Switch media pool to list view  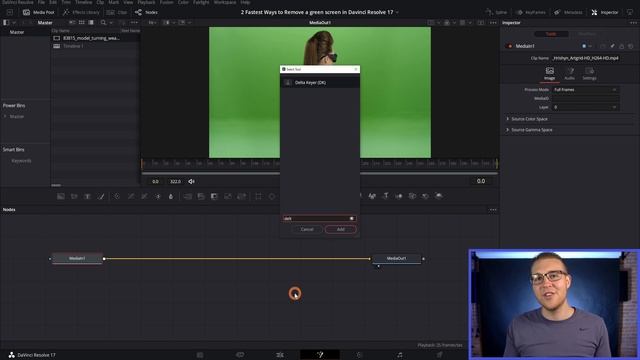91,22
